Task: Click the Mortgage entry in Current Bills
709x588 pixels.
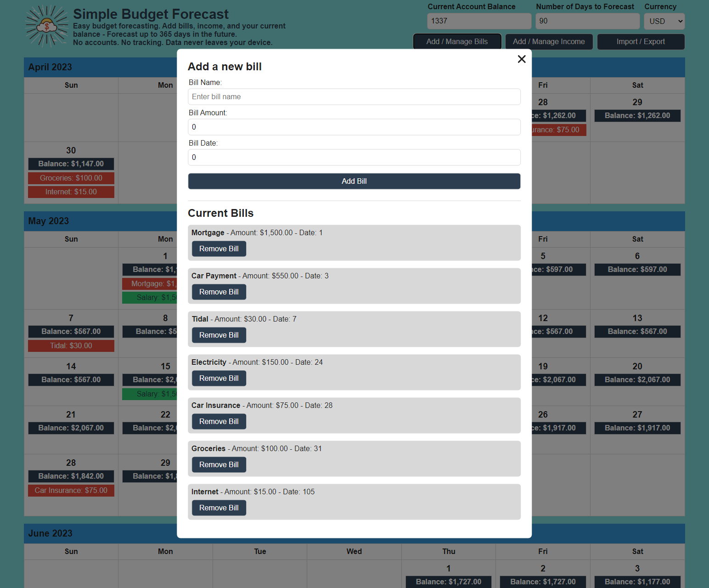Action: point(354,243)
